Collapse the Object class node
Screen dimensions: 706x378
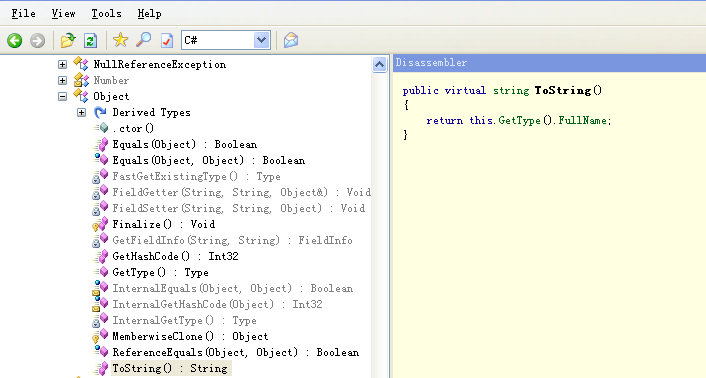[63, 96]
